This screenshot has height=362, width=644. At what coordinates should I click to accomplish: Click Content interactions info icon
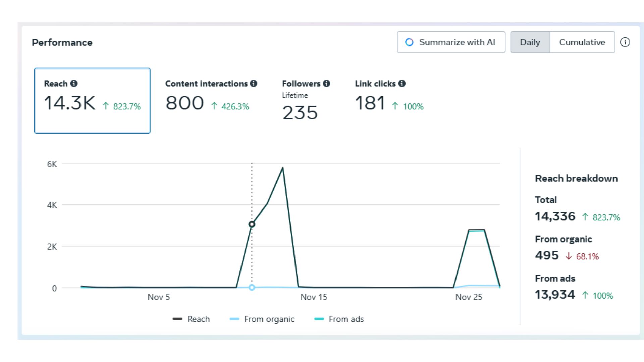pos(254,84)
